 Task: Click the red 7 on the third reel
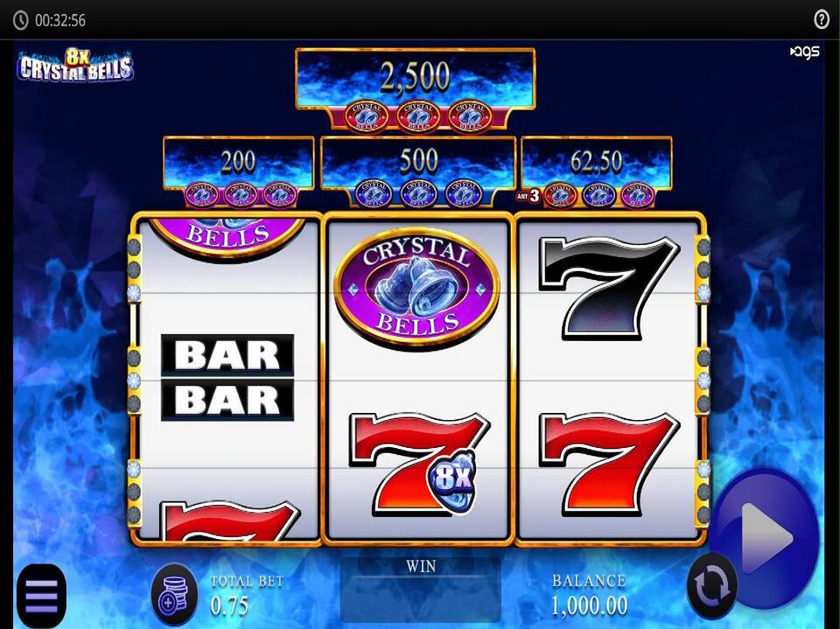click(609, 465)
